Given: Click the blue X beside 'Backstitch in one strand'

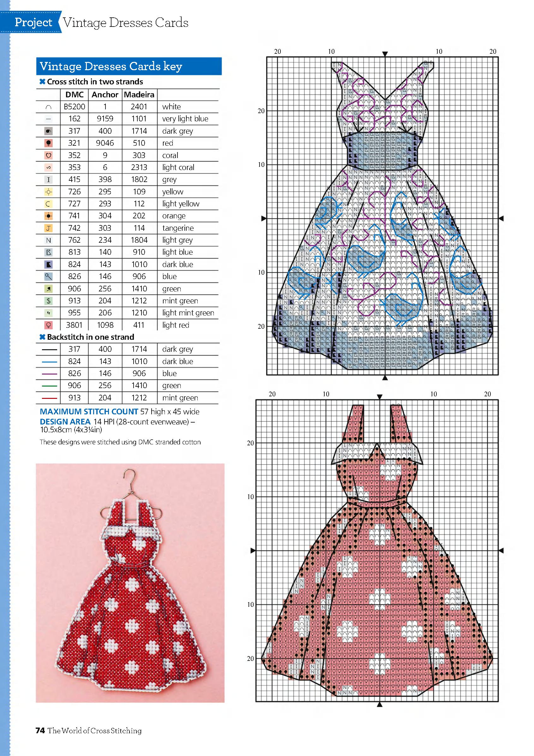Looking at the screenshot, I should click(x=42, y=337).
